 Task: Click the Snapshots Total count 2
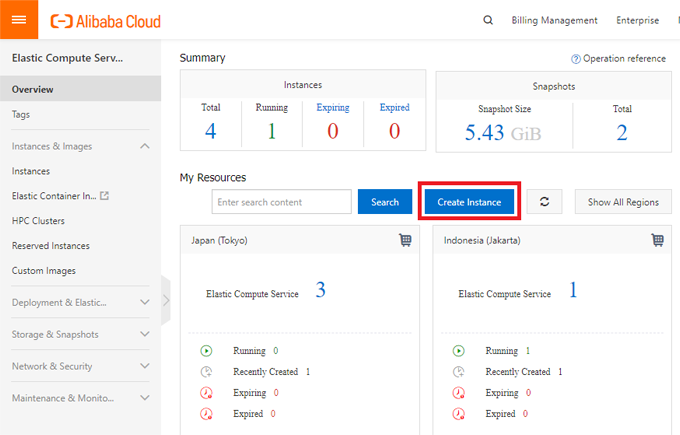point(622,133)
